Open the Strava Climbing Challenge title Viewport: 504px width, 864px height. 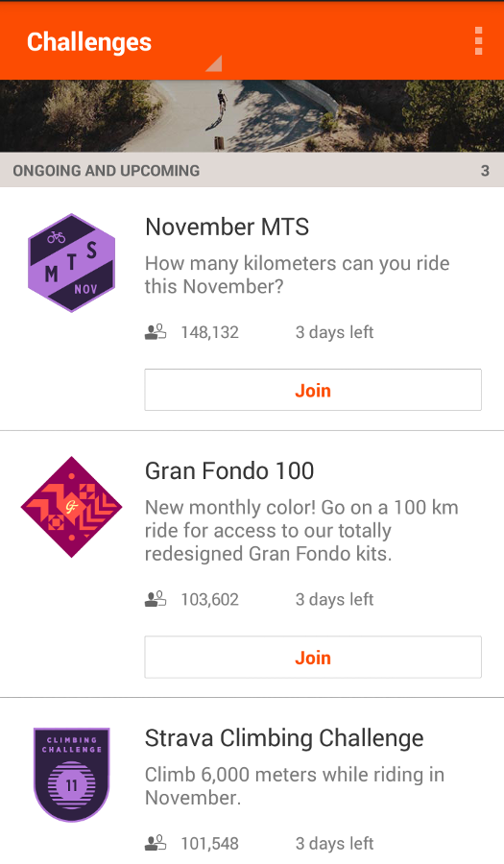[x=284, y=738]
